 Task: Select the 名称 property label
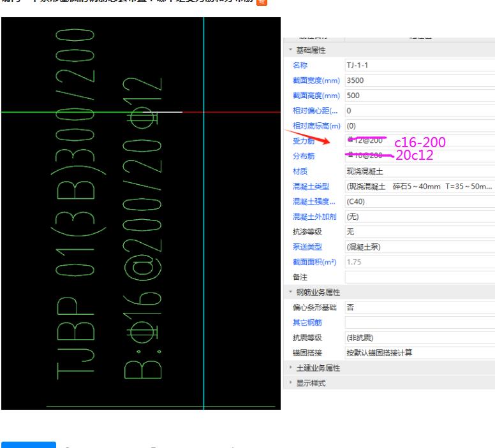tap(300, 65)
